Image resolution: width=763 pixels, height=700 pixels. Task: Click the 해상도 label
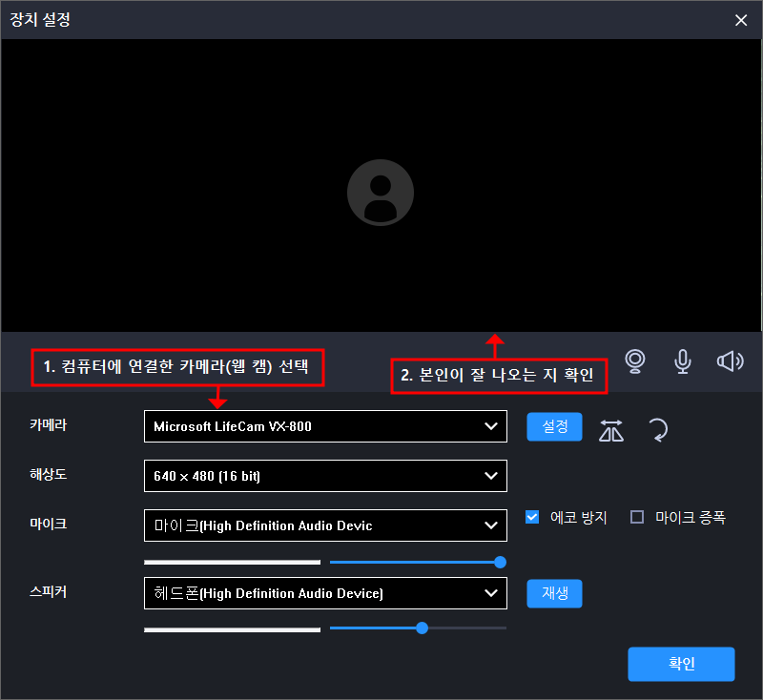[49, 474]
